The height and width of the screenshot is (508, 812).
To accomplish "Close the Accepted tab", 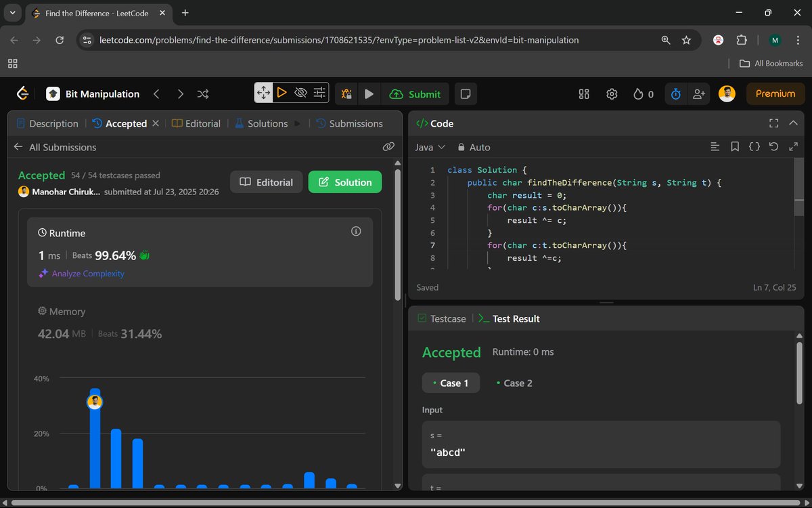I will pyautogui.click(x=156, y=123).
